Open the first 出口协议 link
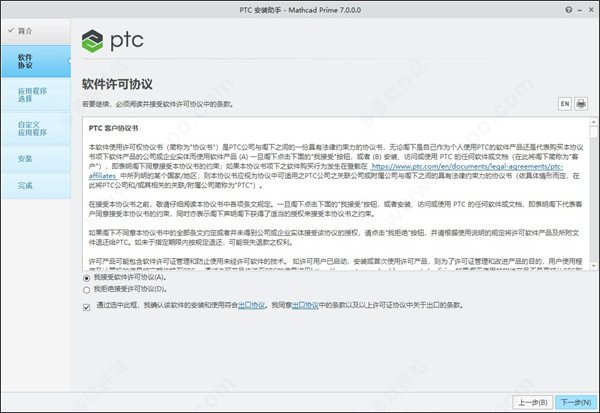The image size is (600, 413). pos(251,305)
